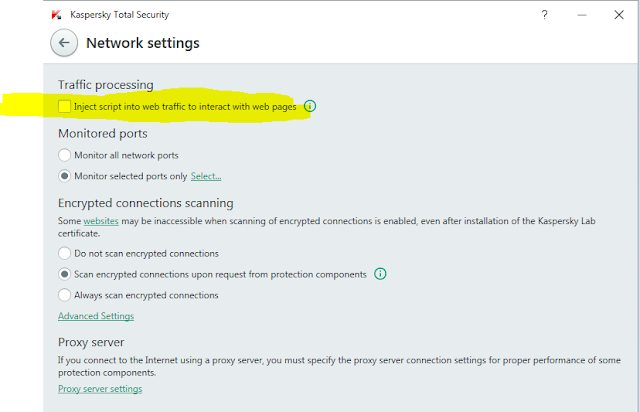Show info about scanning upon request option
Screen dimensions: 640x412
(380, 274)
